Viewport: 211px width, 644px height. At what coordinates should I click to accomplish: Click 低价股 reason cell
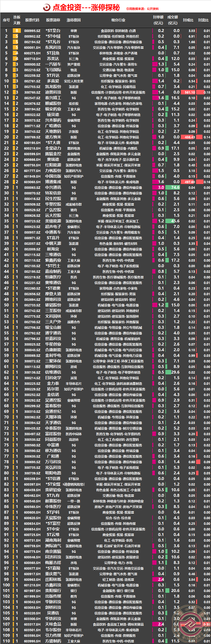tap(74, 103)
